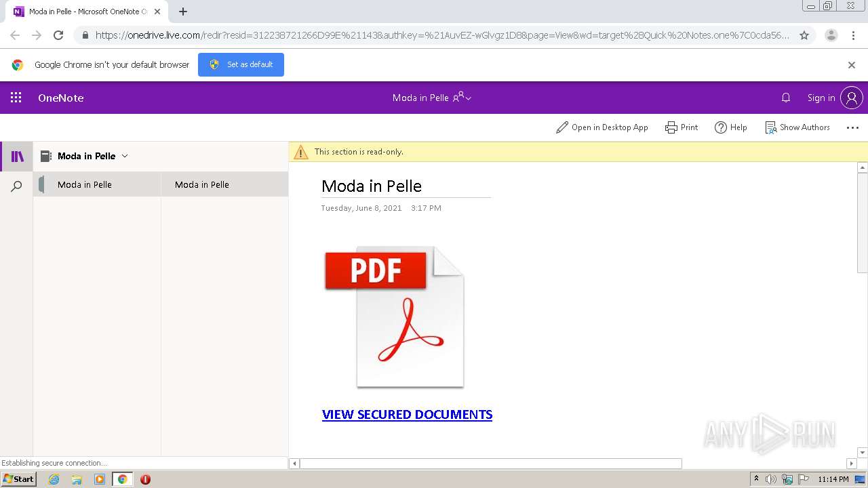Click the horizontal scrollbar left arrow

pyautogui.click(x=294, y=464)
